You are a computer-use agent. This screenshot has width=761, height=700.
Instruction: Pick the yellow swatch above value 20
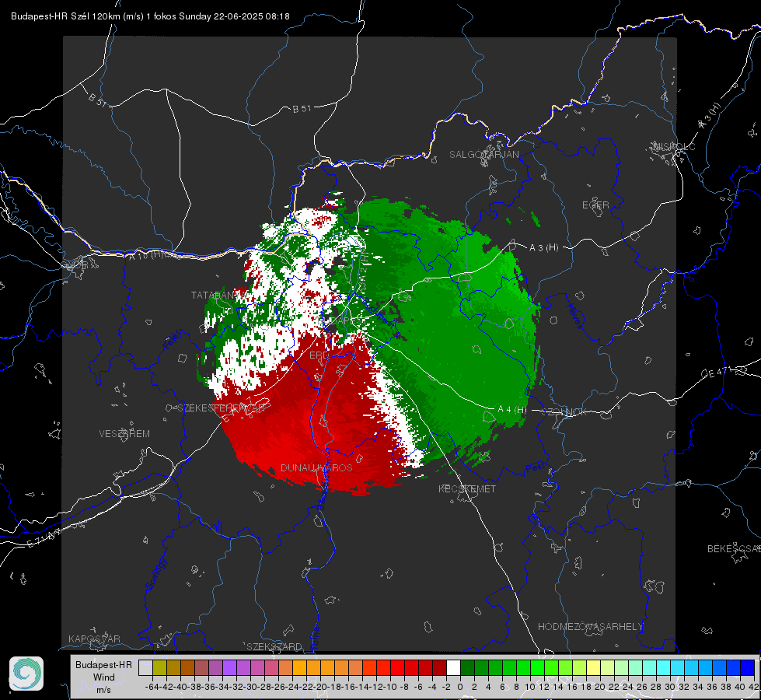tap(594, 667)
